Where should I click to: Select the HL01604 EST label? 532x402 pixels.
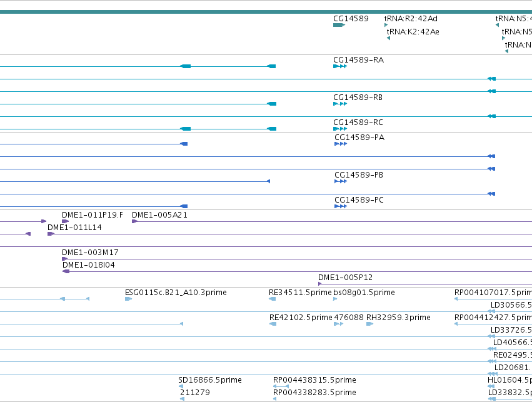click(509, 380)
